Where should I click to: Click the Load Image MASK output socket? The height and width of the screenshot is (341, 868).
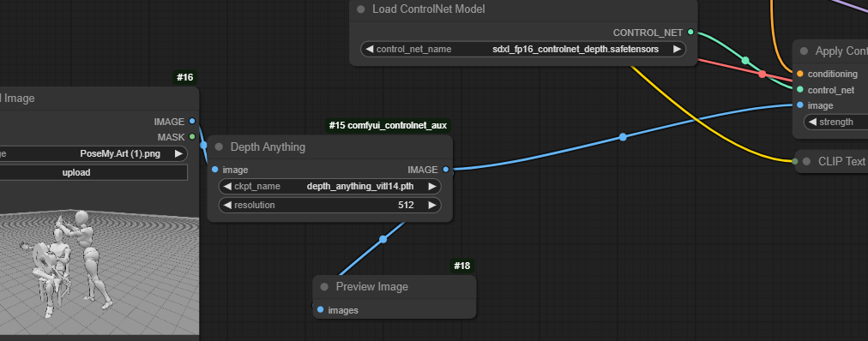coord(192,136)
